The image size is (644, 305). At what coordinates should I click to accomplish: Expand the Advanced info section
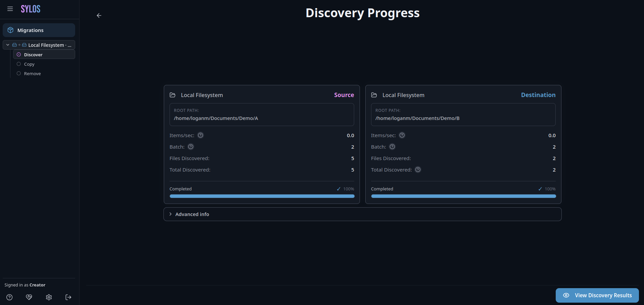coord(362,214)
